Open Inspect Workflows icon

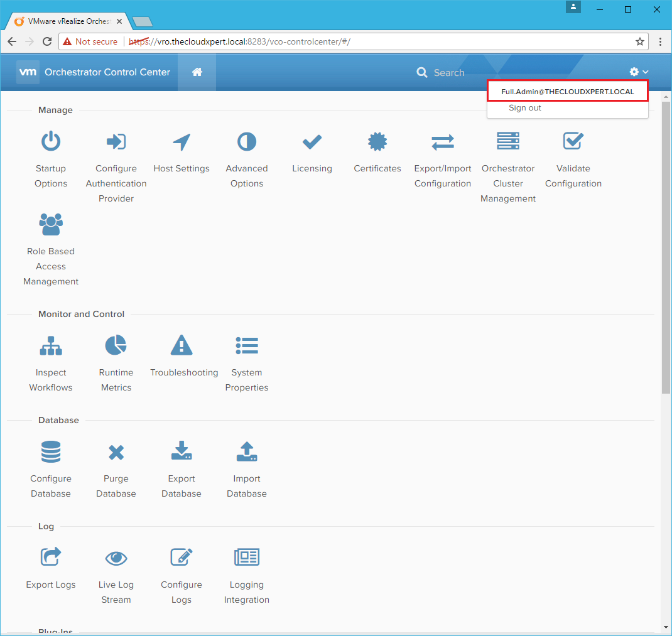[x=51, y=346]
